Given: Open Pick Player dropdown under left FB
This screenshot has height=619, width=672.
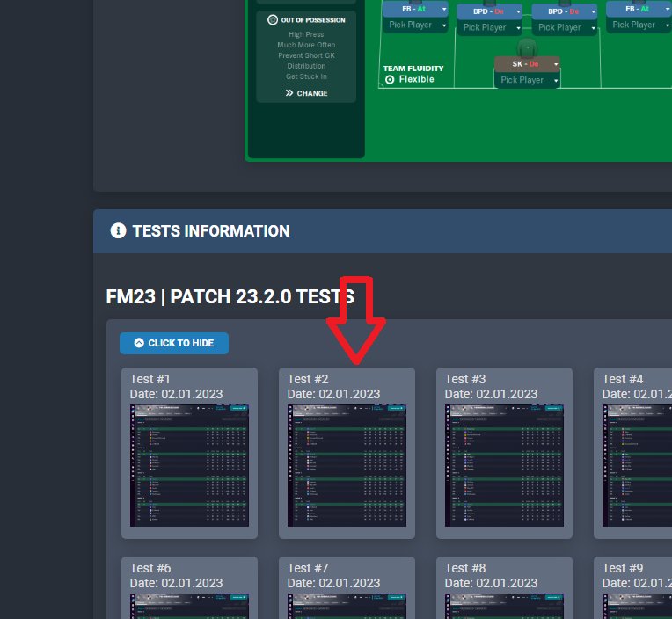Looking at the screenshot, I should pos(415,25).
